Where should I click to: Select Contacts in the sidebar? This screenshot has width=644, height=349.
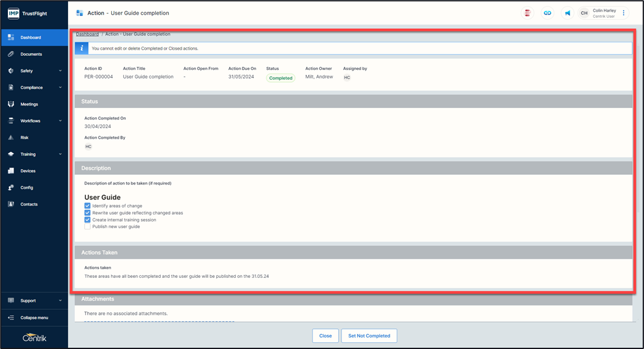pos(29,204)
